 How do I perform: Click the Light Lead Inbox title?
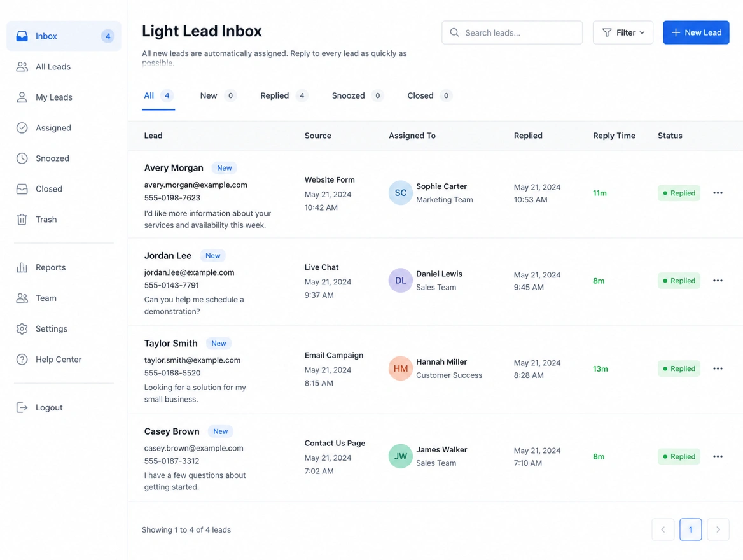point(202,31)
